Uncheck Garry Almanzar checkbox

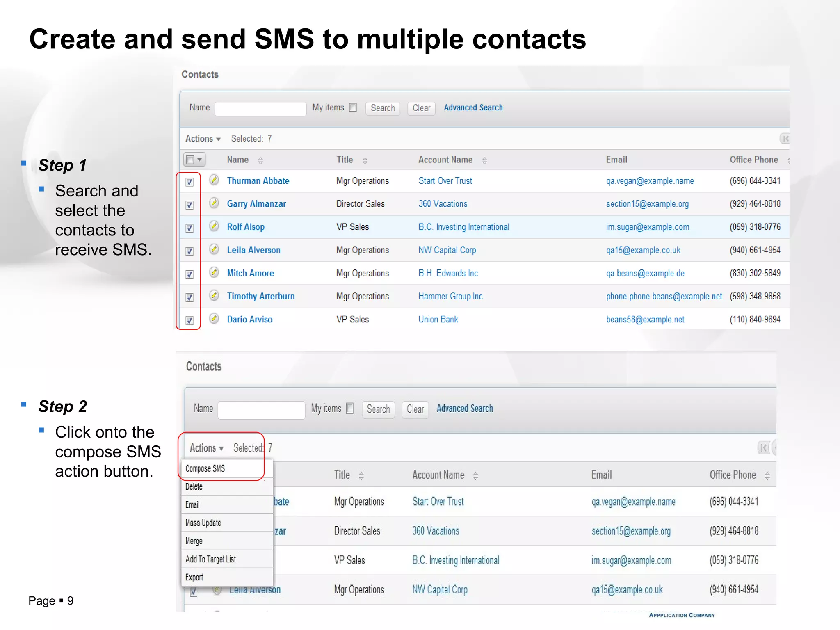(189, 205)
